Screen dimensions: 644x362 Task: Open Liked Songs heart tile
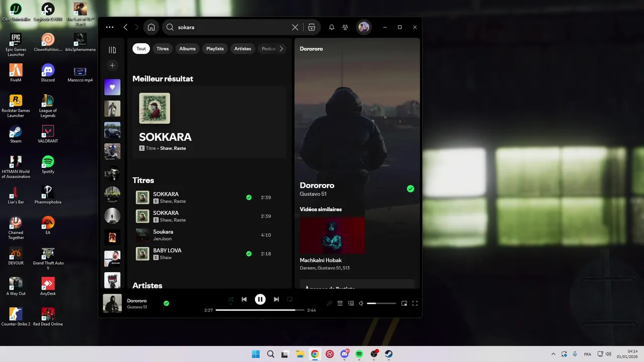pyautogui.click(x=112, y=87)
